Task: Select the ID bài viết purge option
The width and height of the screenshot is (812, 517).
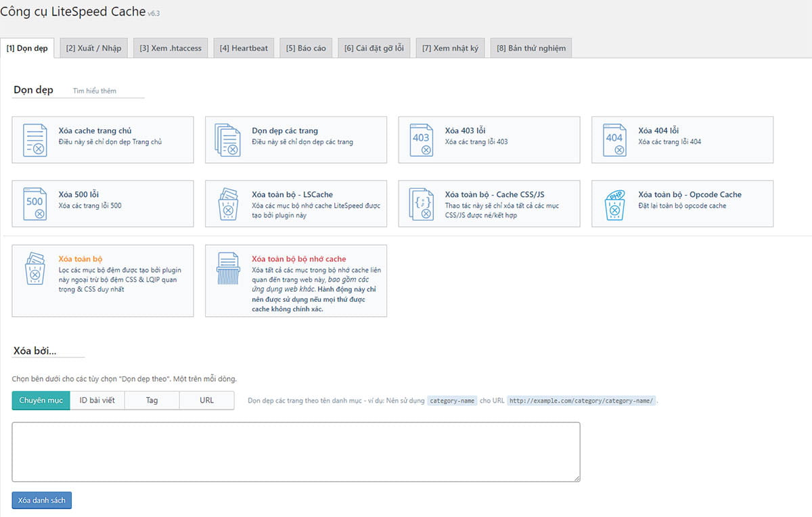Action: pyautogui.click(x=97, y=400)
